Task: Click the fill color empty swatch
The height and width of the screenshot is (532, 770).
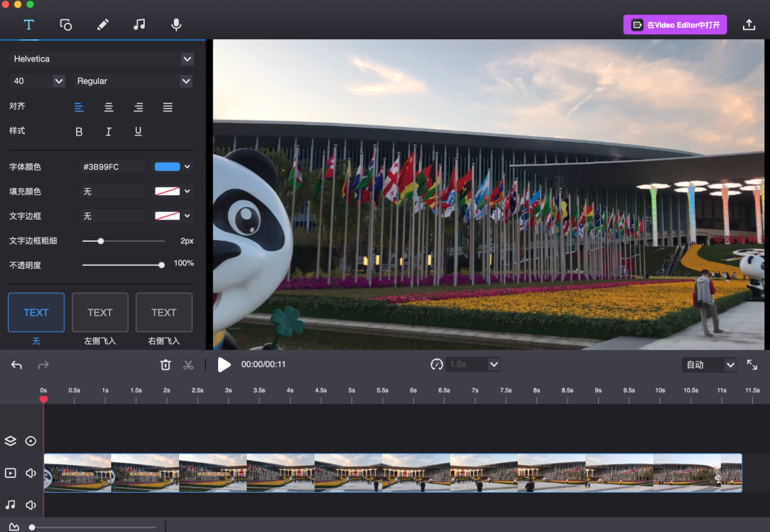Action: tap(168, 192)
